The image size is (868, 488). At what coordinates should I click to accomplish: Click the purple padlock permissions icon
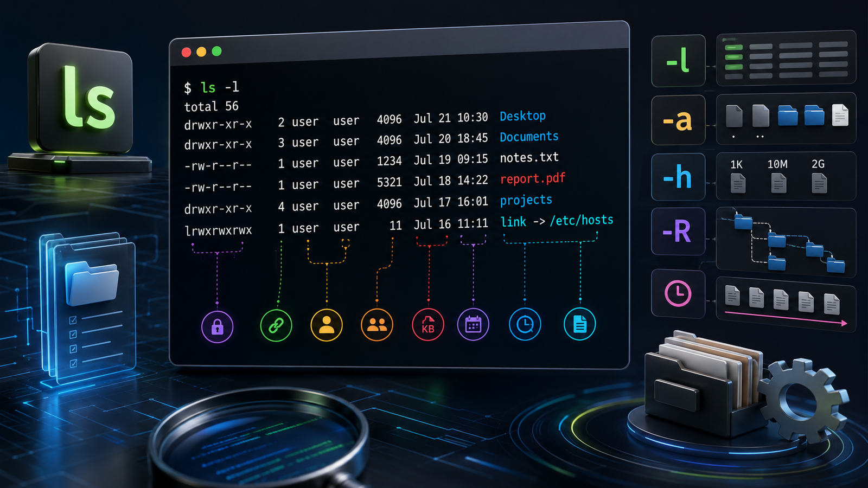tap(218, 326)
